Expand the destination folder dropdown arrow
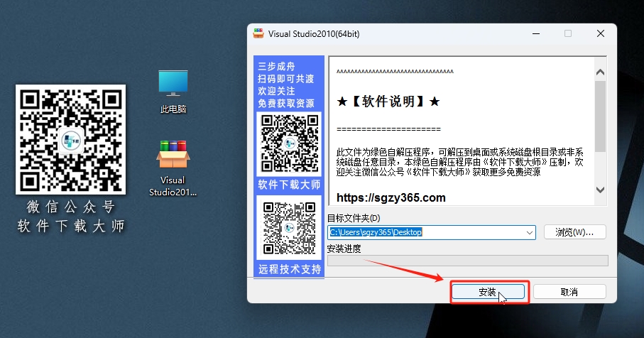Viewport: 644px width, 338px height. tap(530, 232)
